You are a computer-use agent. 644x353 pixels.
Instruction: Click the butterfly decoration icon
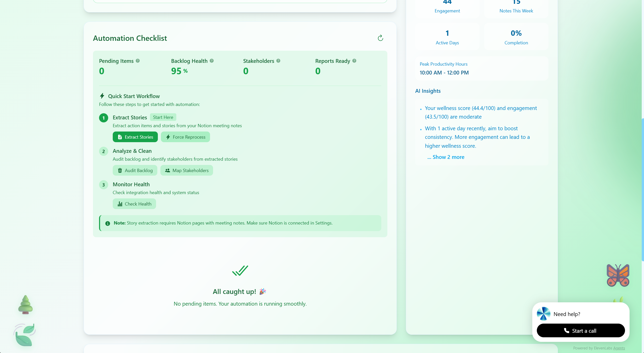click(618, 275)
